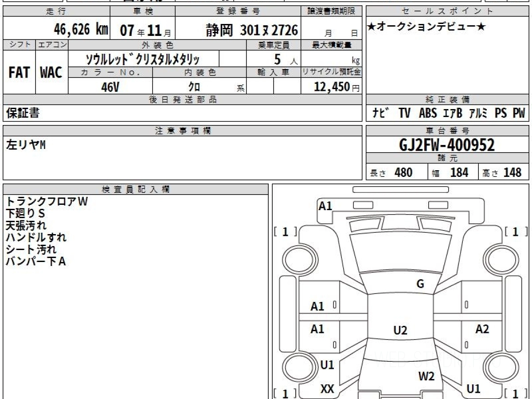This screenshot has width=532, height=399.
Task: Select the WAC air conditioner value
Action: point(51,73)
